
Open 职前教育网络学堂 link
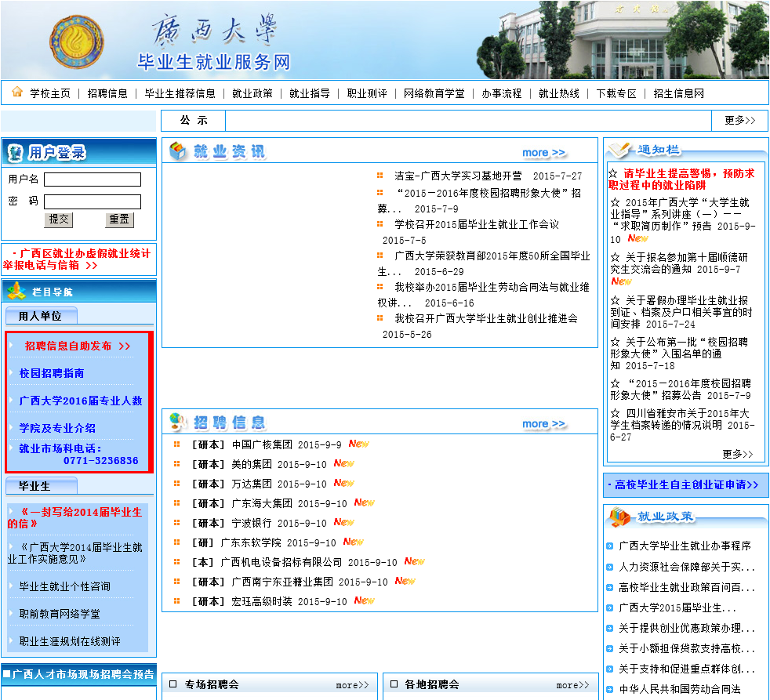[x=60, y=614]
